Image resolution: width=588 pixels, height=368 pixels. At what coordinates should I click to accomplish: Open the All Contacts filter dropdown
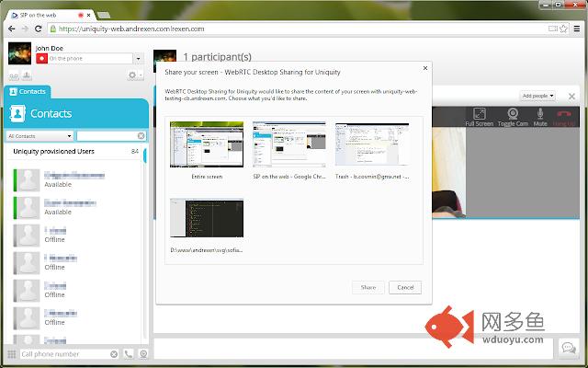tap(40, 135)
